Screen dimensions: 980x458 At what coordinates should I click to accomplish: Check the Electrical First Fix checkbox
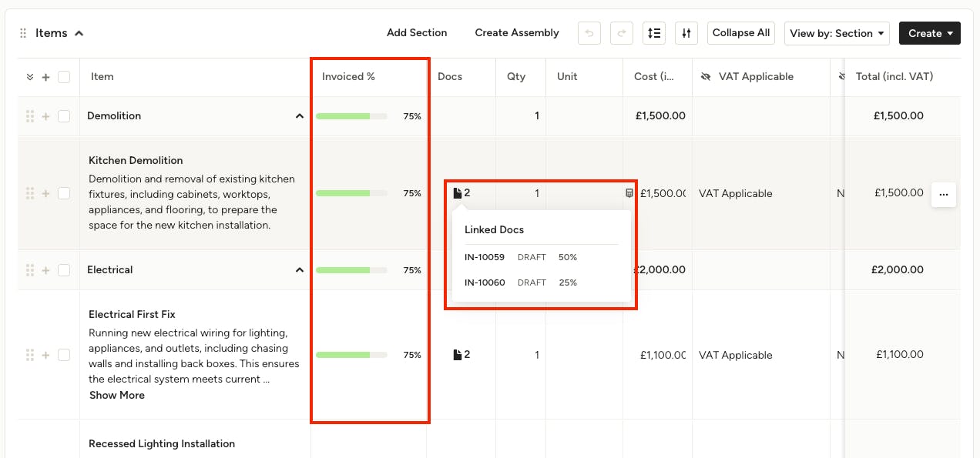tap(64, 355)
